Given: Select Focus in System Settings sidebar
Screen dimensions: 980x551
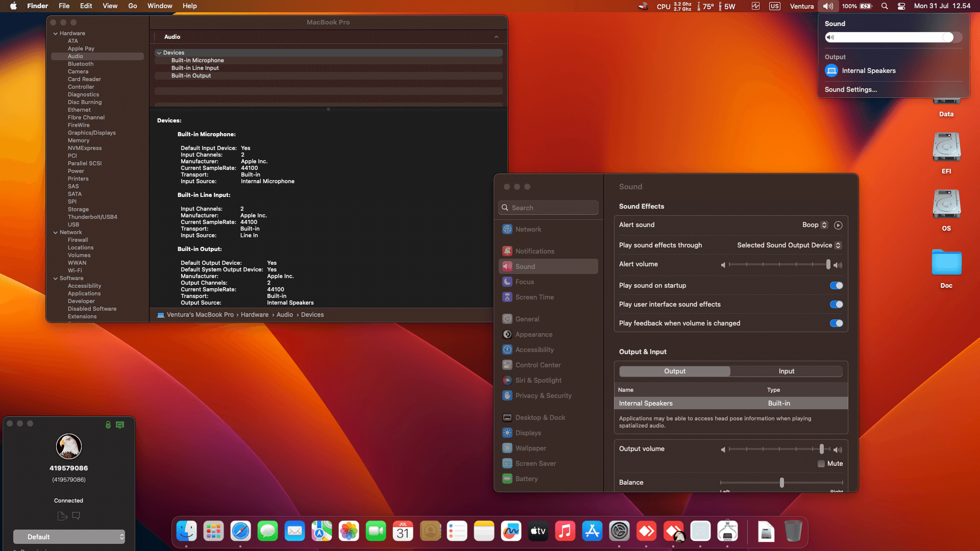Looking at the screenshot, I should [x=548, y=282].
